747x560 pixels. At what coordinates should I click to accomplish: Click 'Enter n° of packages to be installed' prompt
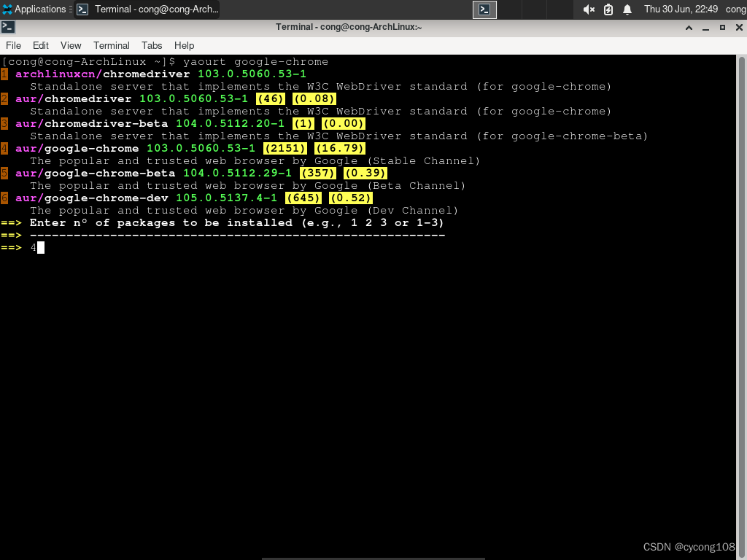point(161,223)
